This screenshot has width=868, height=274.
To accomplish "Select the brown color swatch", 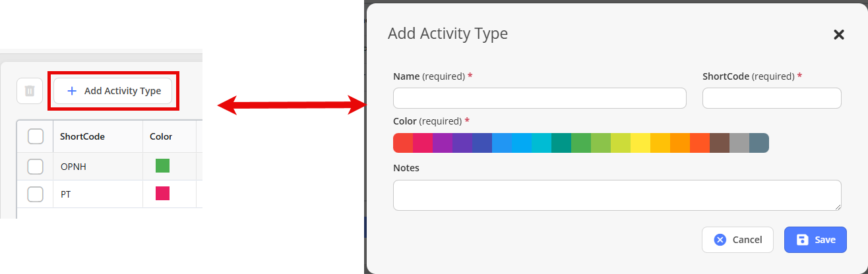I will [720, 143].
